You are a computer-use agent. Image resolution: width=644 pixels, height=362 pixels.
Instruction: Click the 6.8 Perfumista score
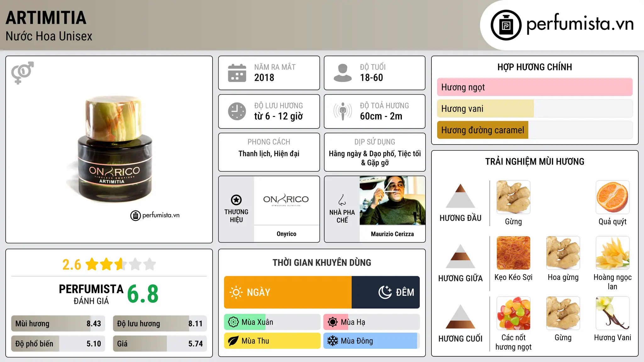[143, 294]
